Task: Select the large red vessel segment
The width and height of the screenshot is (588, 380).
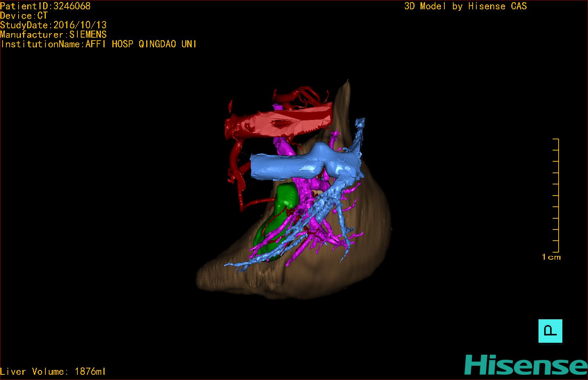Action: pos(279,121)
